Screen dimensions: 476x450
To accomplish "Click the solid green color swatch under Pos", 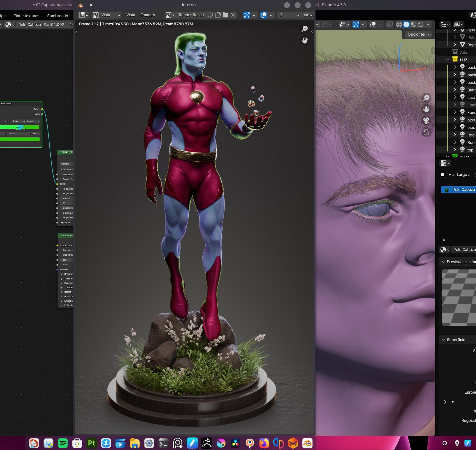I will (20, 139).
